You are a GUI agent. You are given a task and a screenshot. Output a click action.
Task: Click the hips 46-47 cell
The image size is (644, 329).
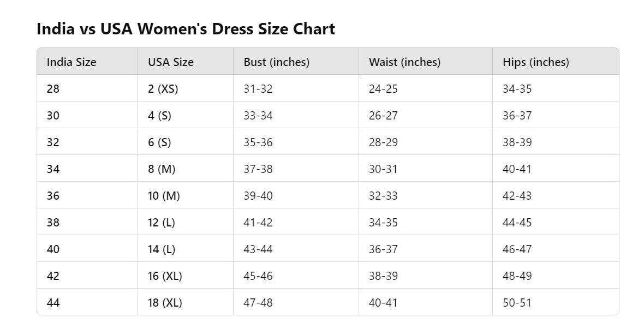tap(517, 249)
